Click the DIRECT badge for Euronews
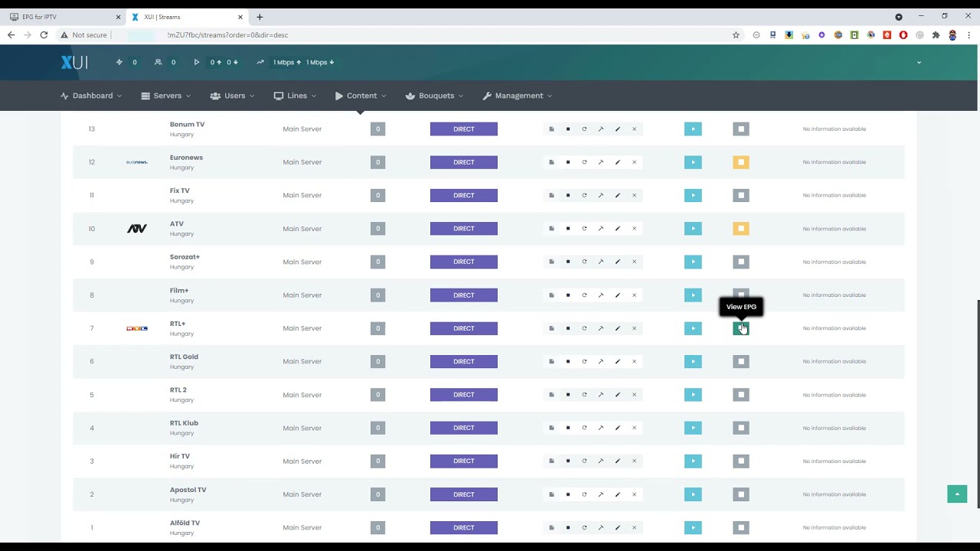980x551 pixels. point(464,162)
